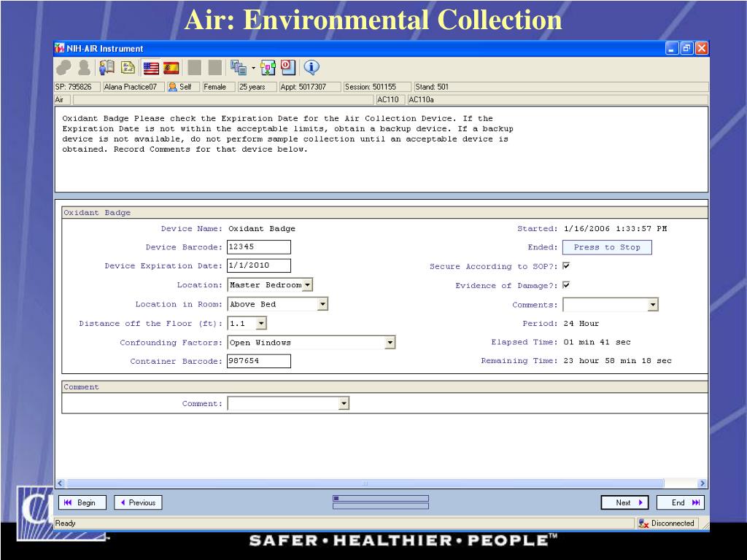Open the Location dropdown showing Master Bedroom
The height and width of the screenshot is (560, 747).
click(x=308, y=285)
